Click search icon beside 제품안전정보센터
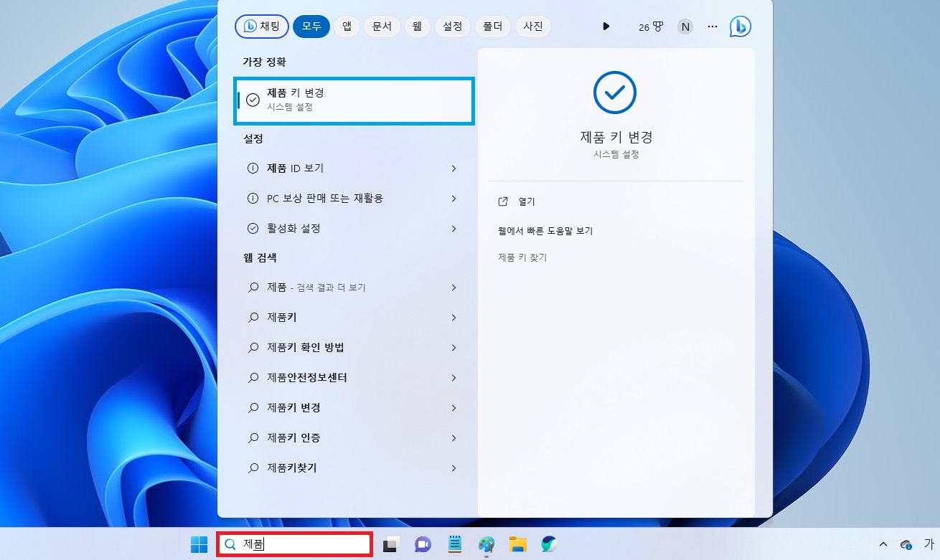 coord(253,378)
